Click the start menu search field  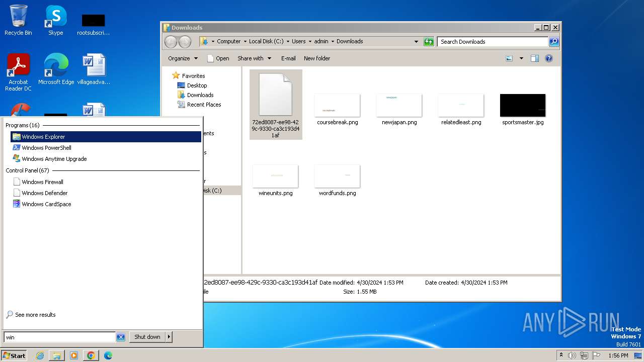[60, 337]
